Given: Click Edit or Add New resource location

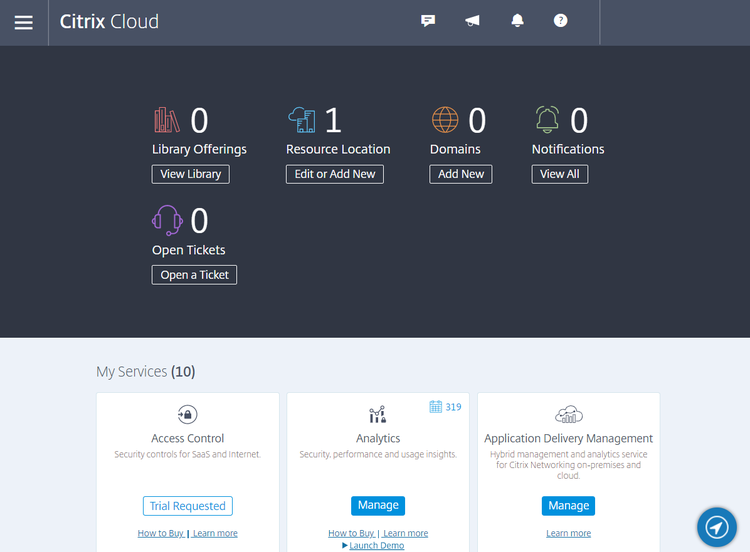Looking at the screenshot, I should pos(335,174).
